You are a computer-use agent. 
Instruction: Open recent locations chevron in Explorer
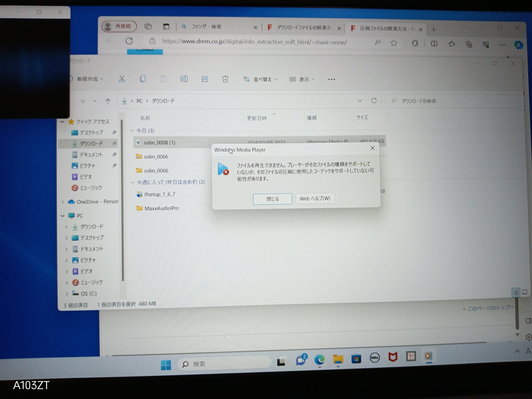(95, 101)
